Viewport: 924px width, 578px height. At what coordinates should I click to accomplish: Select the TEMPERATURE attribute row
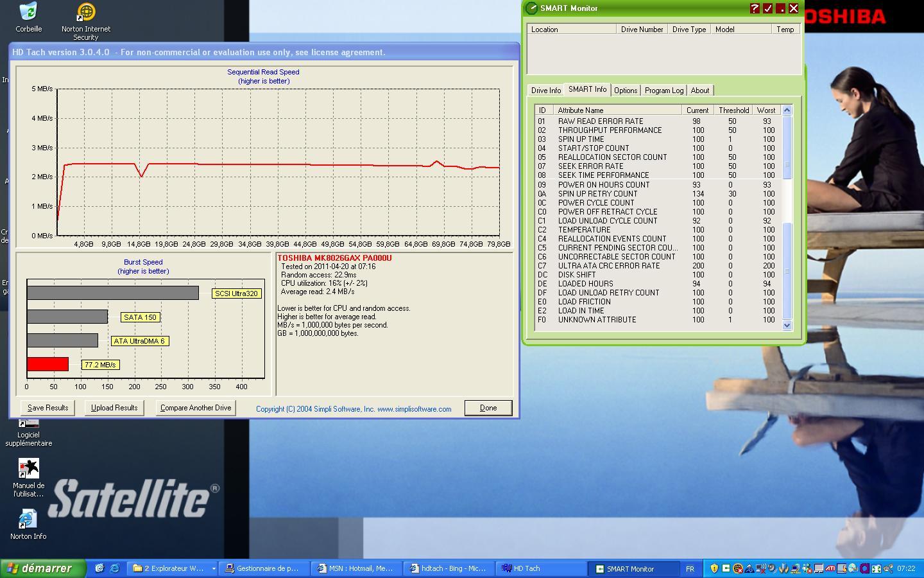(658, 230)
